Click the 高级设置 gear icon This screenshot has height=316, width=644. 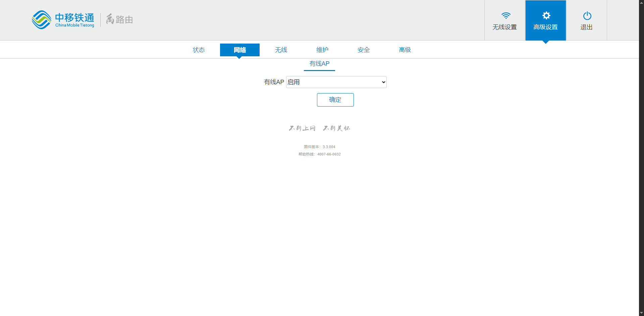[546, 16]
